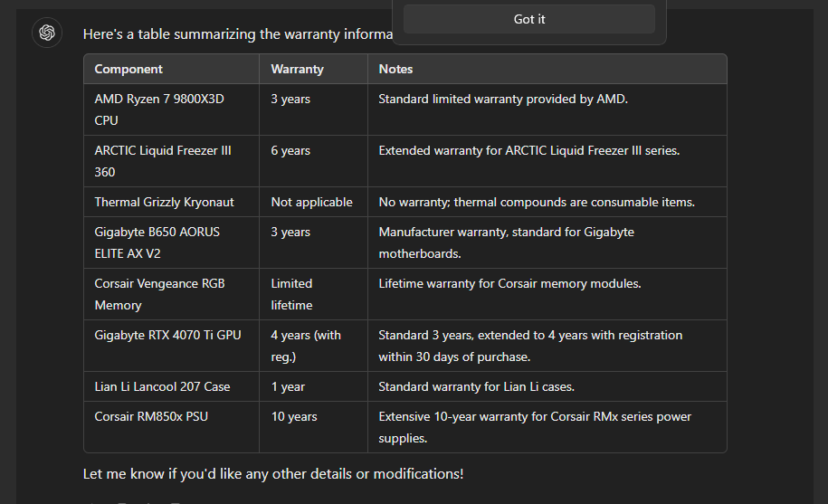
Task: Click the Gigabyte B650 AORUS ELITE AX V2 cell
Action: click(x=172, y=242)
